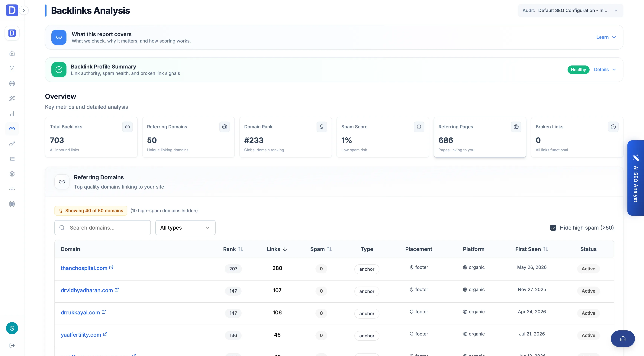Click the globe icon on Referring Domains card
This screenshot has height=356, width=644.
tap(224, 127)
